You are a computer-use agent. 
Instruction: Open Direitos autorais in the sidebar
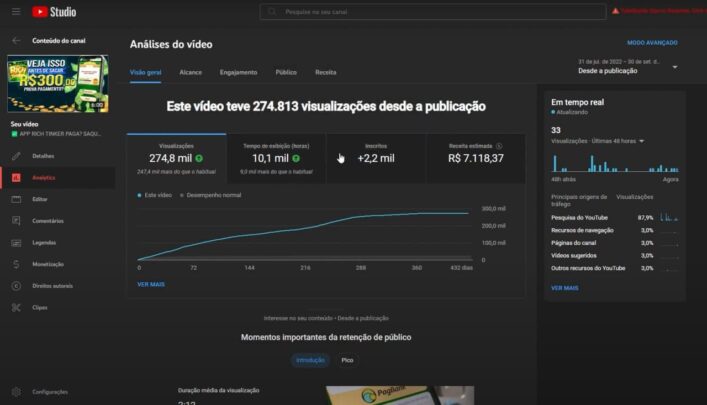point(52,286)
